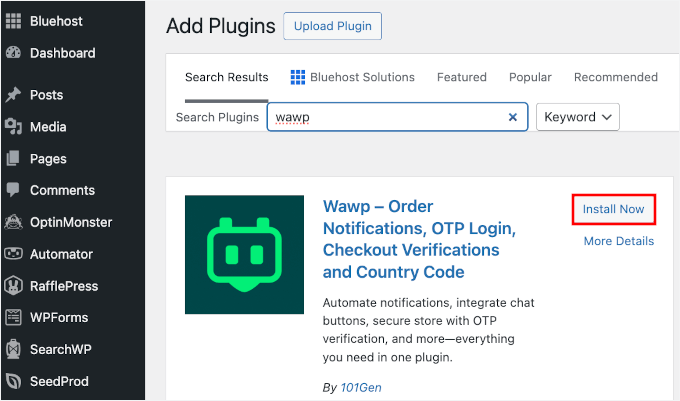
Task: Open the Bluehost Solutions tab
Action: pos(352,77)
